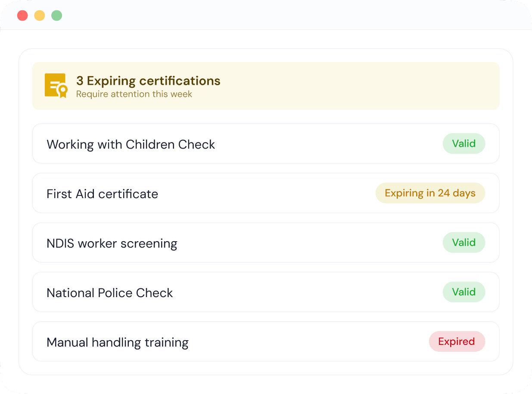Select the First Aid certificate row
Viewport: 532px width, 394px height.
266,193
